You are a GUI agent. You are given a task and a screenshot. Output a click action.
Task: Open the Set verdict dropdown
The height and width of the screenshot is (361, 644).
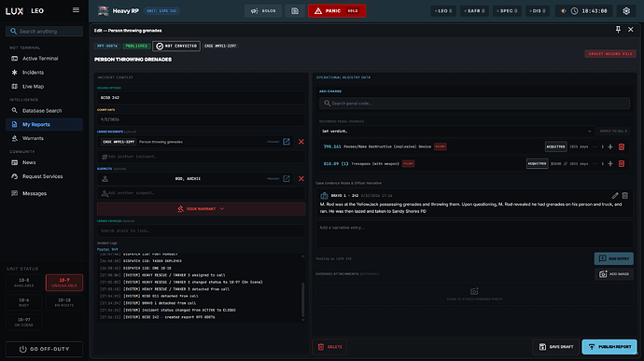(x=456, y=132)
